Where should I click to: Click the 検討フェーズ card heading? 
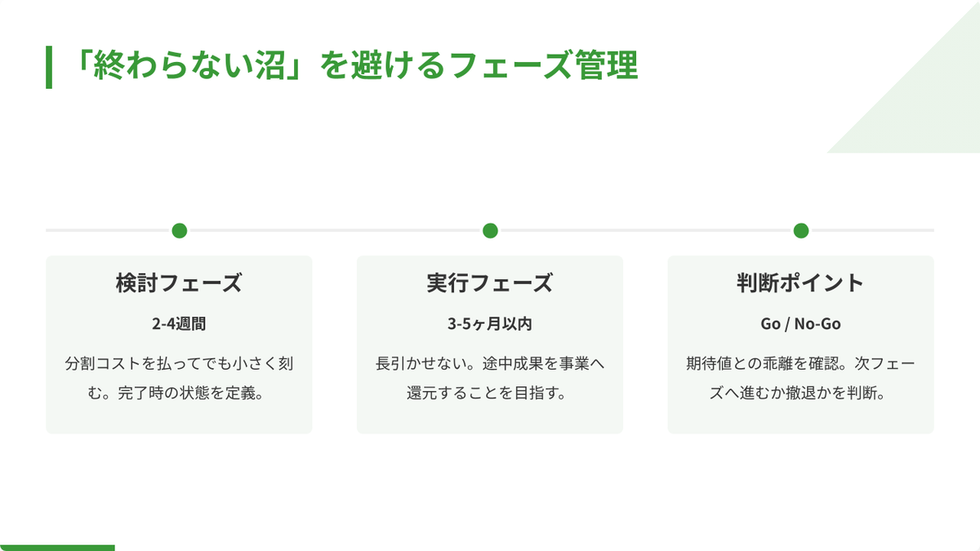point(180,283)
